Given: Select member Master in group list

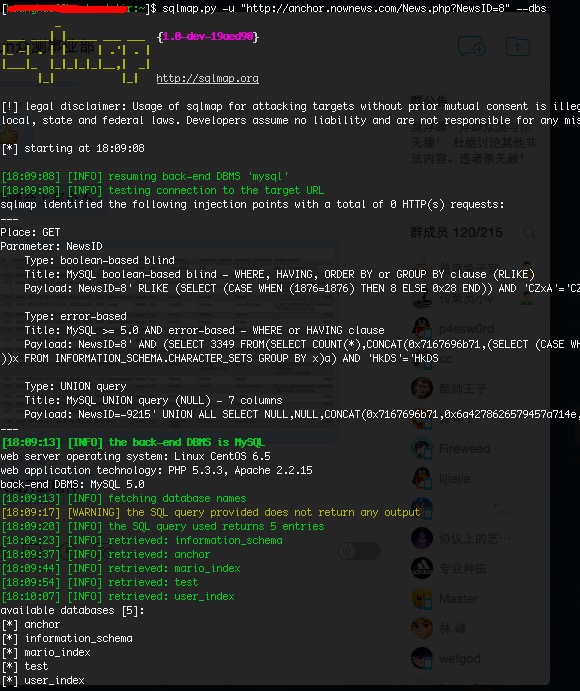Looking at the screenshot, I should point(458,598).
